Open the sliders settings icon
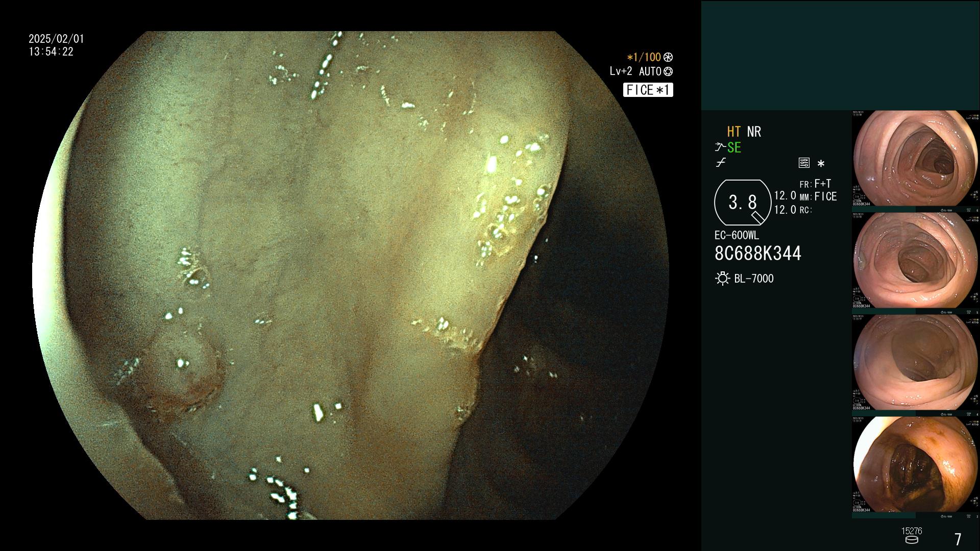 [804, 163]
